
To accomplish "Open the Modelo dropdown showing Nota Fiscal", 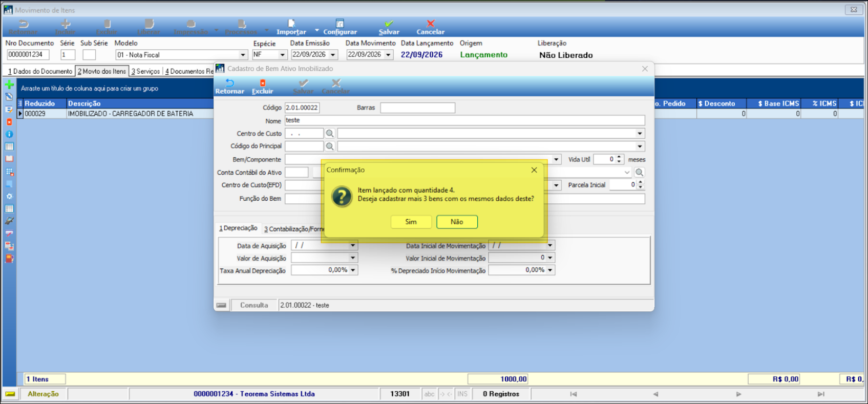I will (243, 55).
